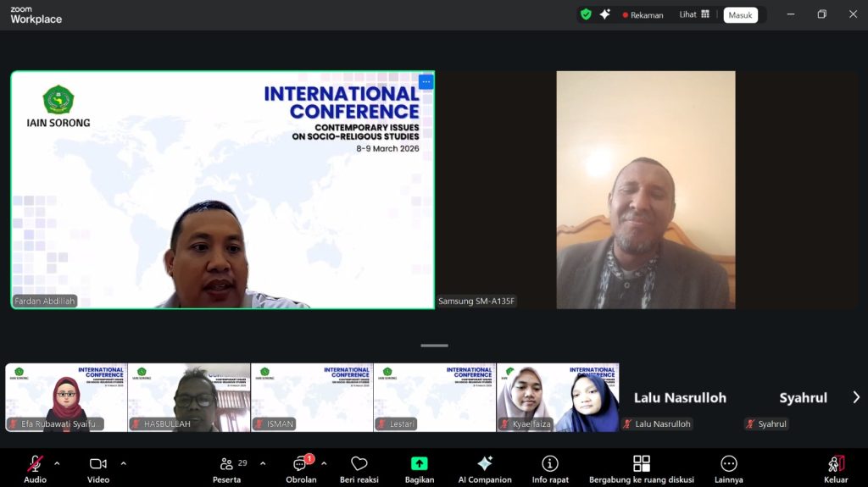Click ISMAN participant thumbnail

tap(312, 397)
